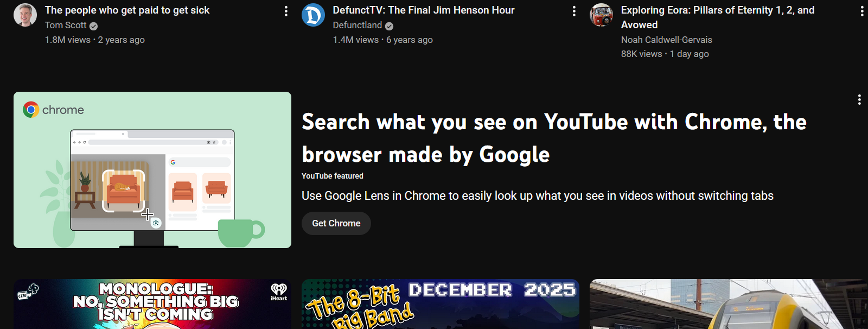The height and width of the screenshot is (329, 868).
Task: Go to Tom Scott channel name link
Action: pyautogui.click(x=66, y=25)
